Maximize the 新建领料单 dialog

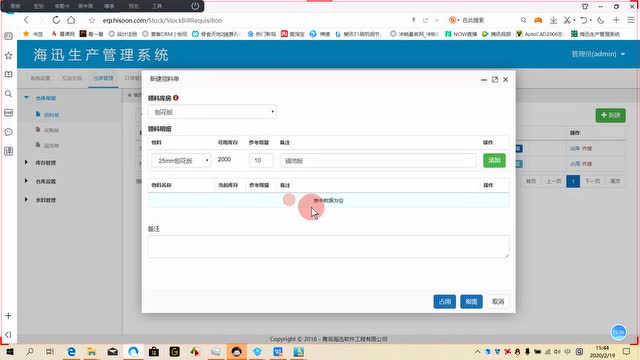(x=495, y=80)
